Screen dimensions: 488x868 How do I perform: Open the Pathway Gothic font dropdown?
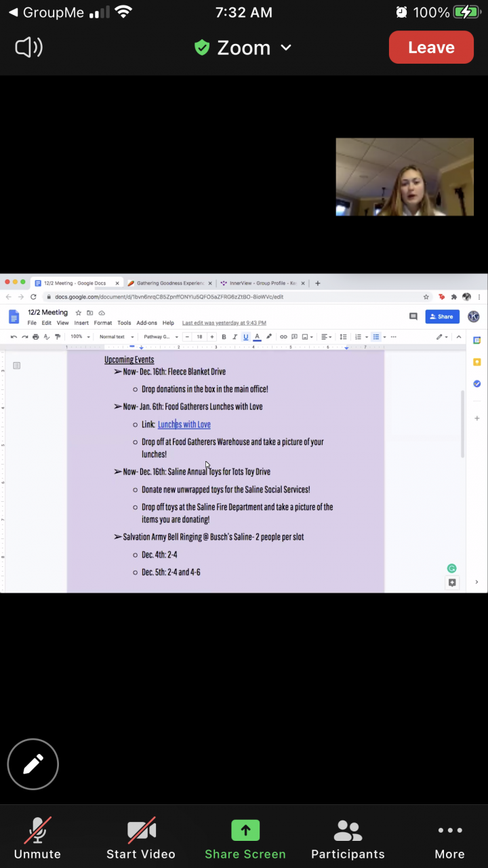[161, 337]
